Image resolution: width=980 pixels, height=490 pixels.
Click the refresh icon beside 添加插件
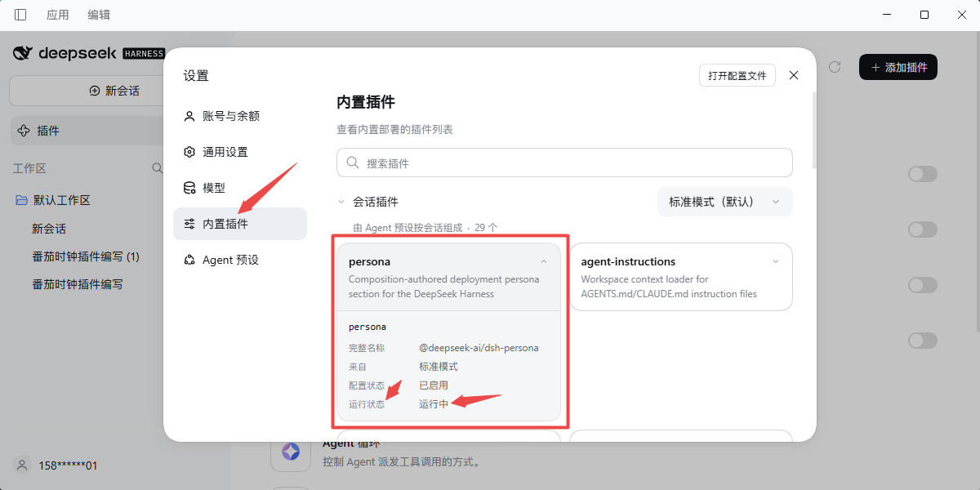[x=835, y=67]
